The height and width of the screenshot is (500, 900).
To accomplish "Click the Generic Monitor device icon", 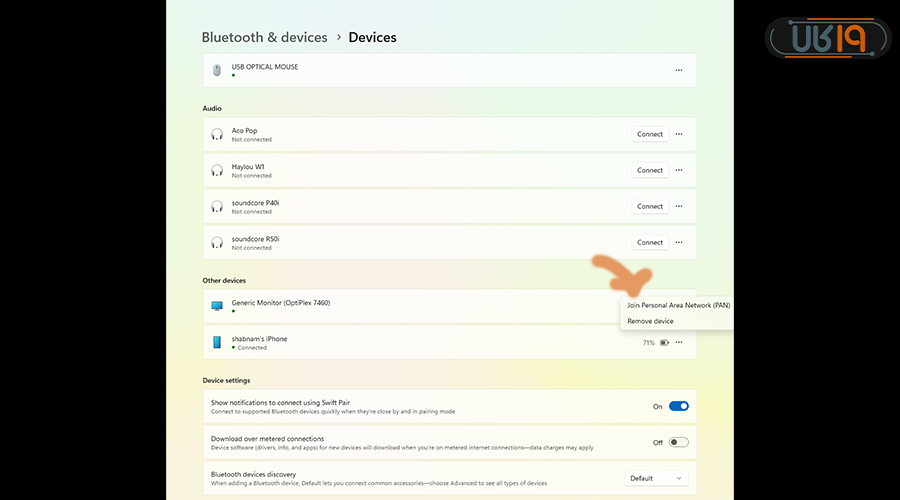I will [x=217, y=305].
